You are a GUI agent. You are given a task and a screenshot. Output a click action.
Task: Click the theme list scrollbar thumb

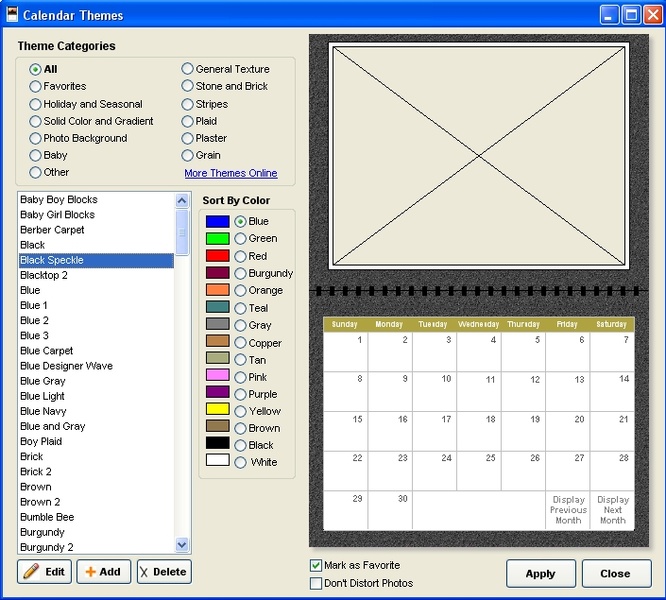(182, 232)
